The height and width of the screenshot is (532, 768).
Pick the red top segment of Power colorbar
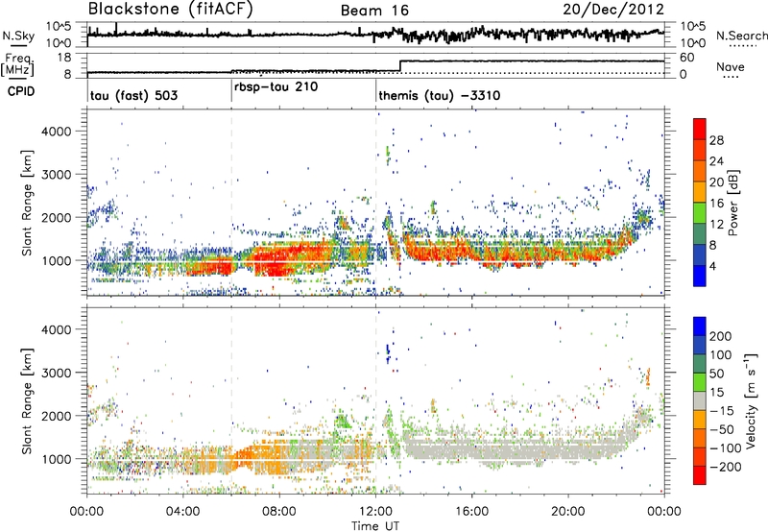coord(700,129)
